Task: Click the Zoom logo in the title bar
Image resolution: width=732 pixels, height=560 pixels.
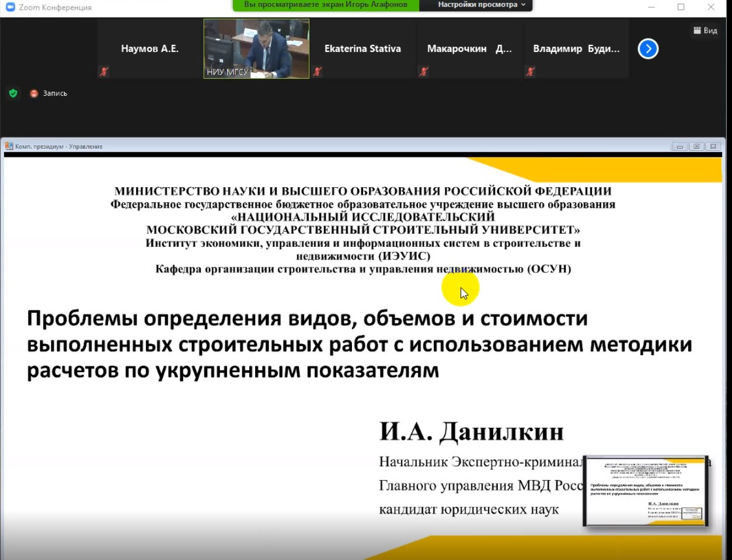Action: point(10,7)
